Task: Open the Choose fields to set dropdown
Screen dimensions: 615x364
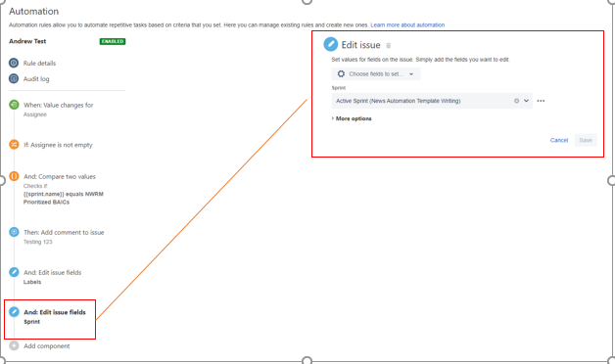Action: click(x=376, y=73)
